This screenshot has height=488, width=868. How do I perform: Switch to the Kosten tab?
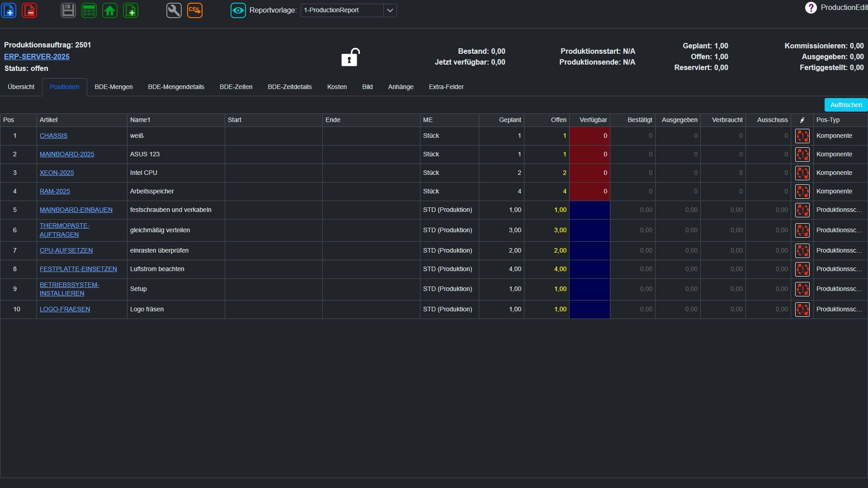point(337,87)
